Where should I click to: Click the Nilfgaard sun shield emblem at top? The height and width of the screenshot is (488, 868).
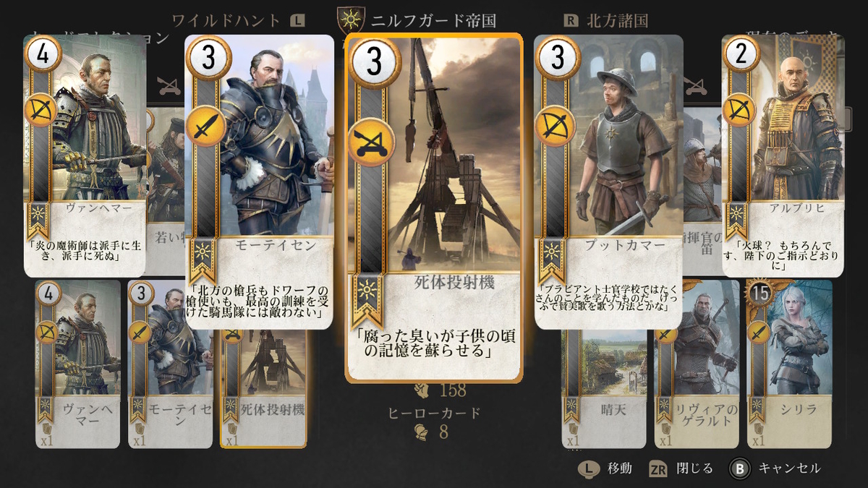351,20
